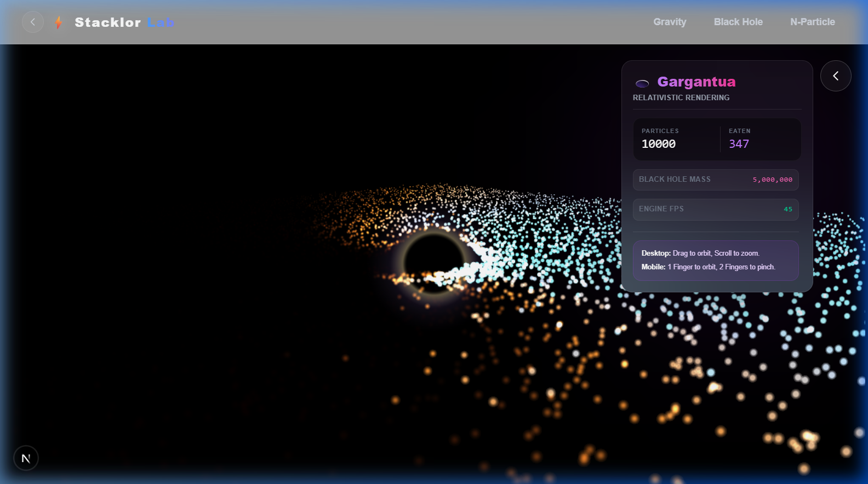Click the Stacklor lightning bolt logo icon

pos(59,22)
